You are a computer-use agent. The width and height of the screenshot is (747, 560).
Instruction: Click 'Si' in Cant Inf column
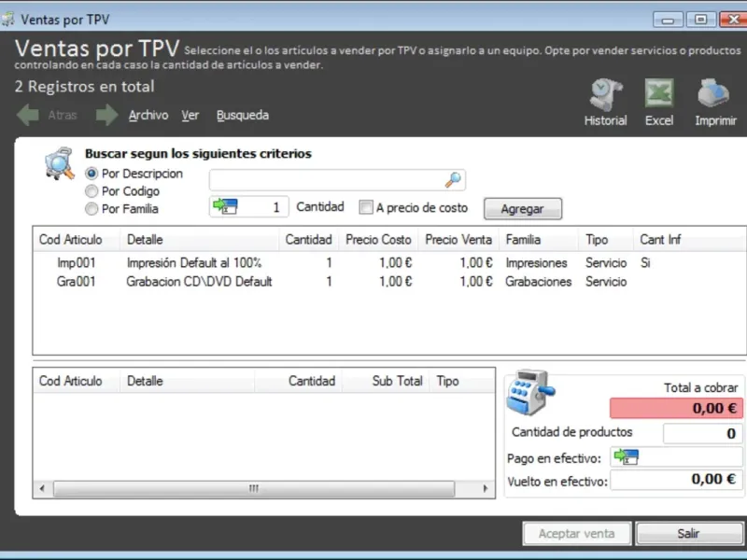tap(645, 263)
